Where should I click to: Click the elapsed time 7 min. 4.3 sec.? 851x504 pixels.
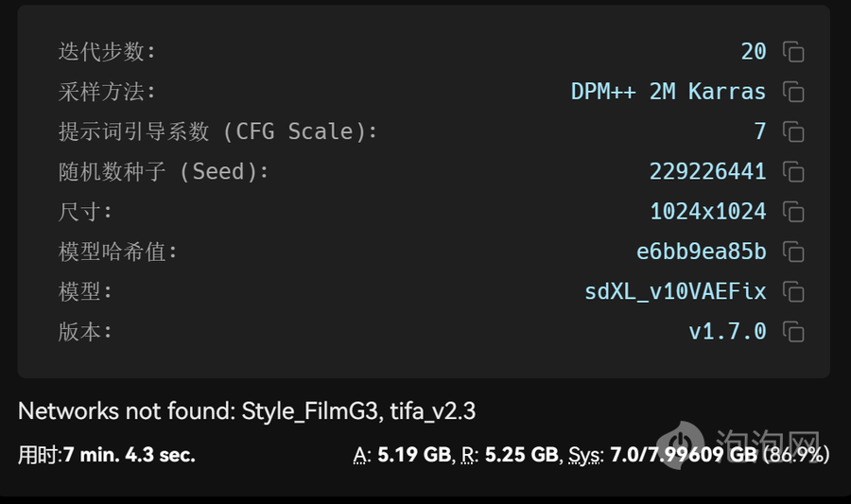[130, 455]
